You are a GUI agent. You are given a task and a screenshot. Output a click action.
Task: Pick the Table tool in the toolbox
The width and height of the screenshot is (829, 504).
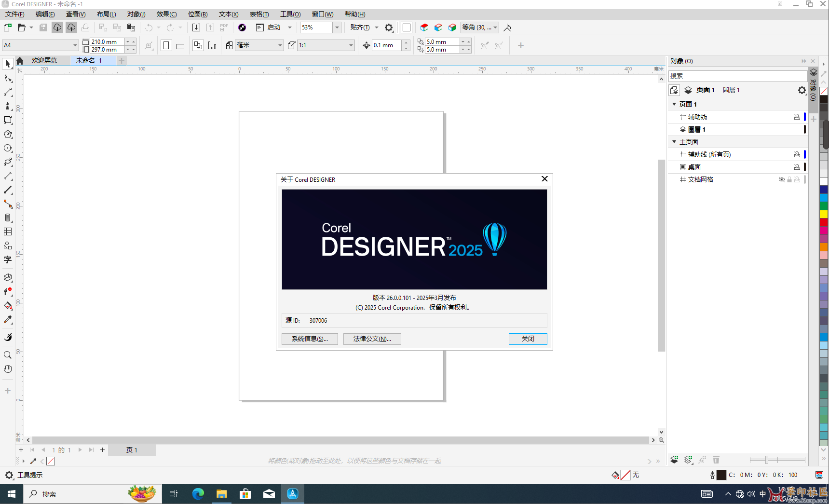click(x=8, y=232)
